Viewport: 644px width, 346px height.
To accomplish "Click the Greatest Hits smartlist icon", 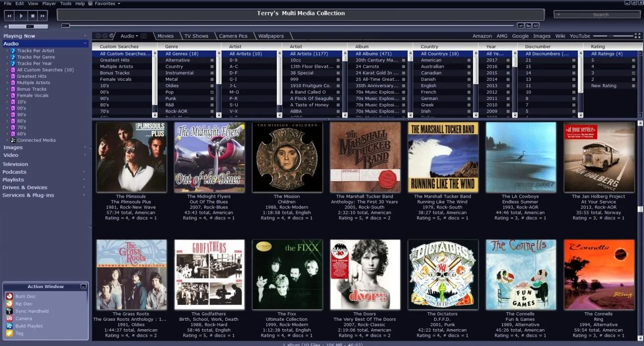I will 14,76.
